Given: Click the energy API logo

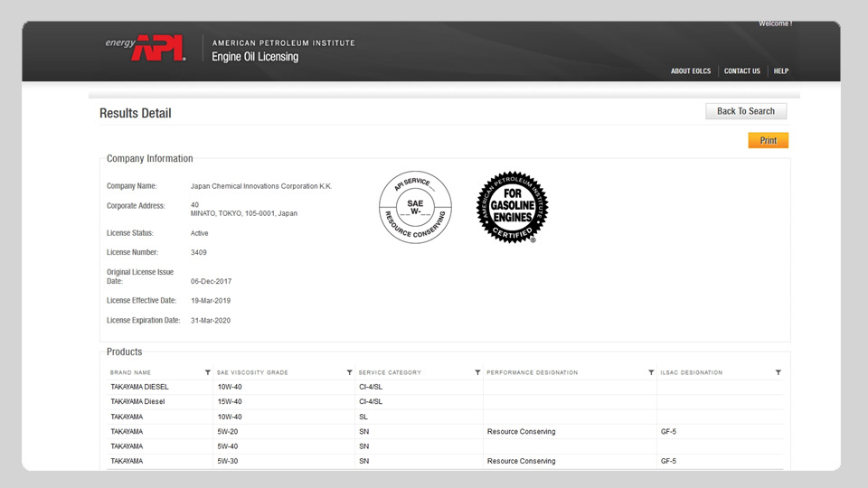Looking at the screenshot, I should (x=146, y=48).
